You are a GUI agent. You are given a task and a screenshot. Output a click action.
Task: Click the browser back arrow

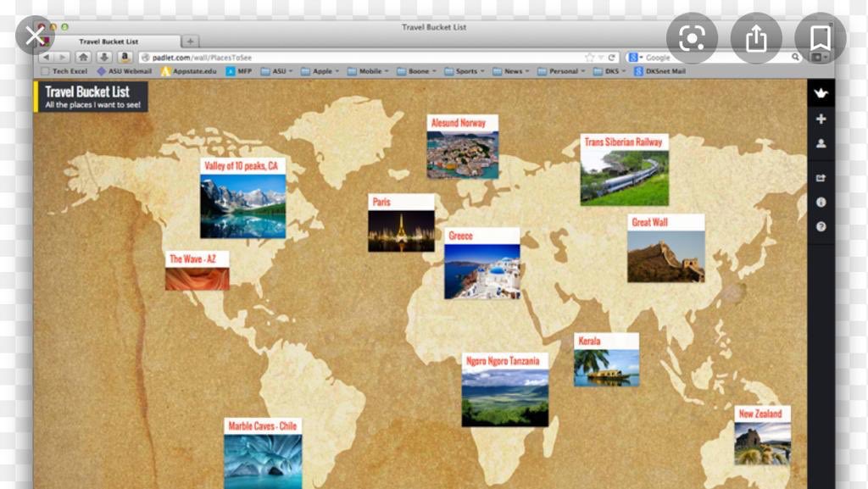tap(46, 57)
